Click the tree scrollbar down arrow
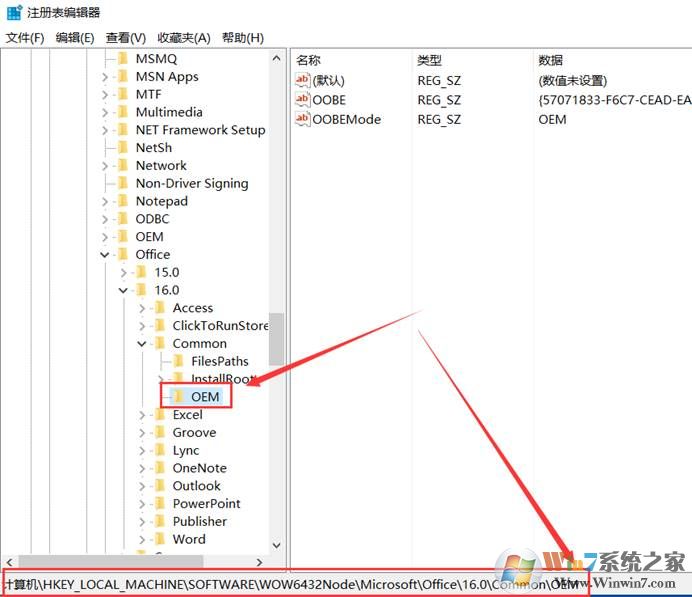The width and height of the screenshot is (692, 597). pyautogui.click(x=277, y=545)
